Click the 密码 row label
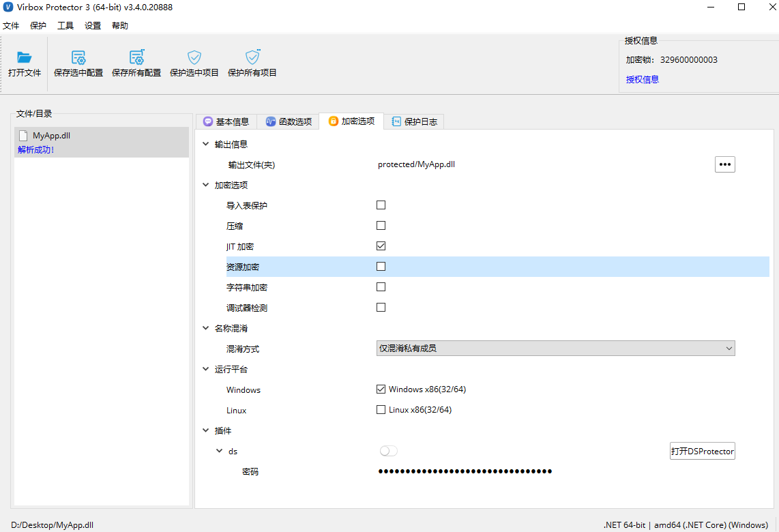The height and width of the screenshot is (532, 779). [250, 472]
